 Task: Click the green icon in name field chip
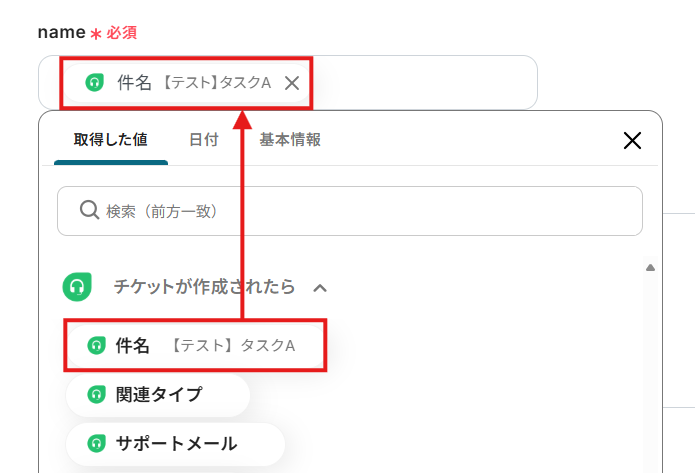pyautogui.click(x=94, y=83)
